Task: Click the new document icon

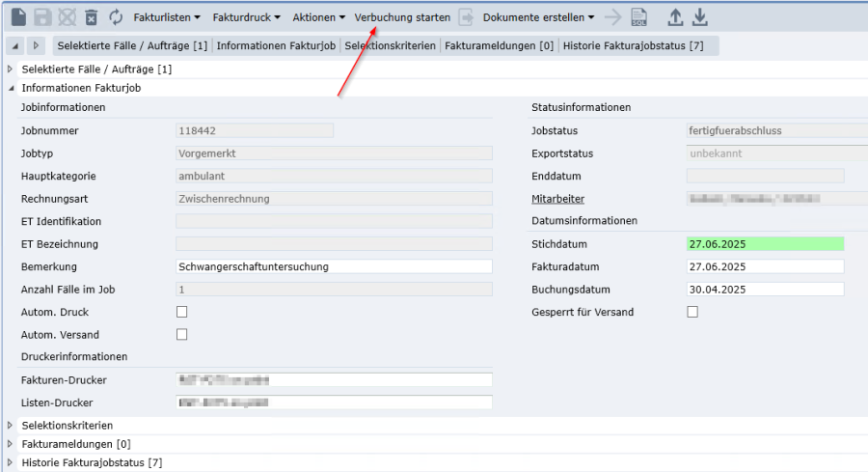Action: (x=18, y=17)
